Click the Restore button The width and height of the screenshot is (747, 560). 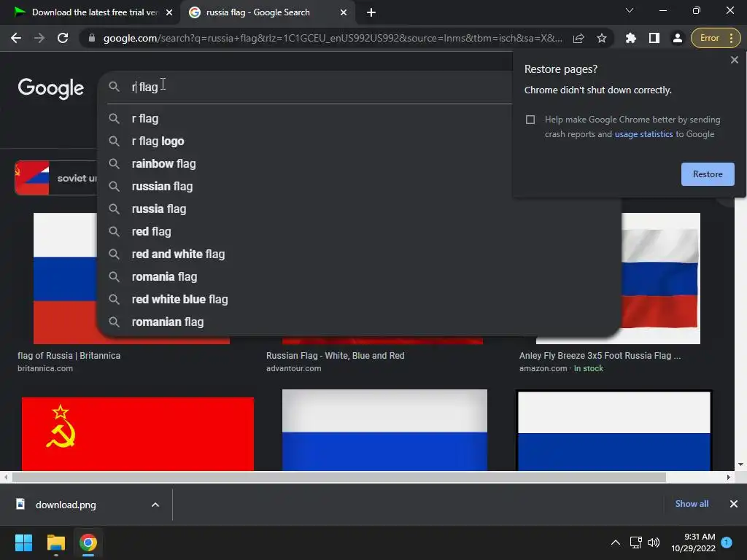708,174
